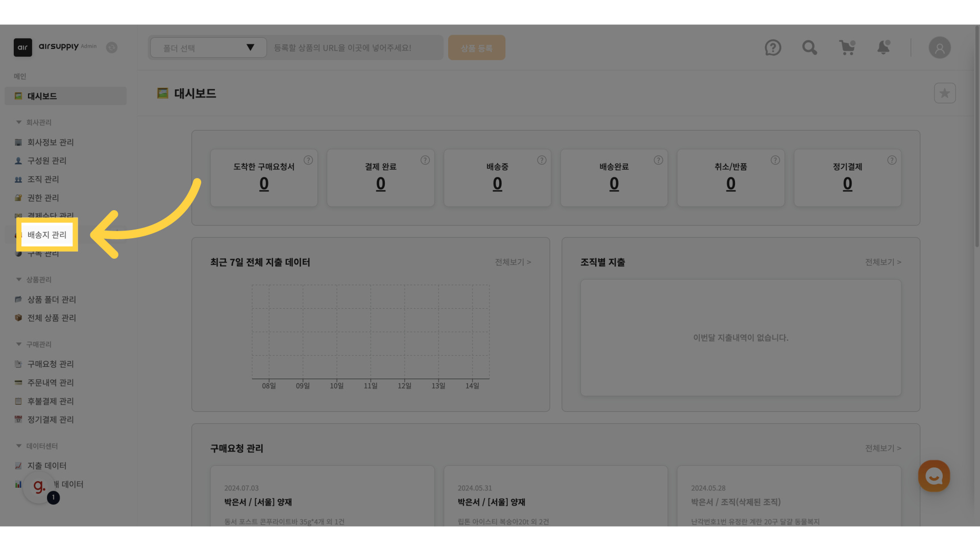Click the sync icon beside Admin label
Image resolution: width=980 pixels, height=551 pixels.
click(x=112, y=47)
